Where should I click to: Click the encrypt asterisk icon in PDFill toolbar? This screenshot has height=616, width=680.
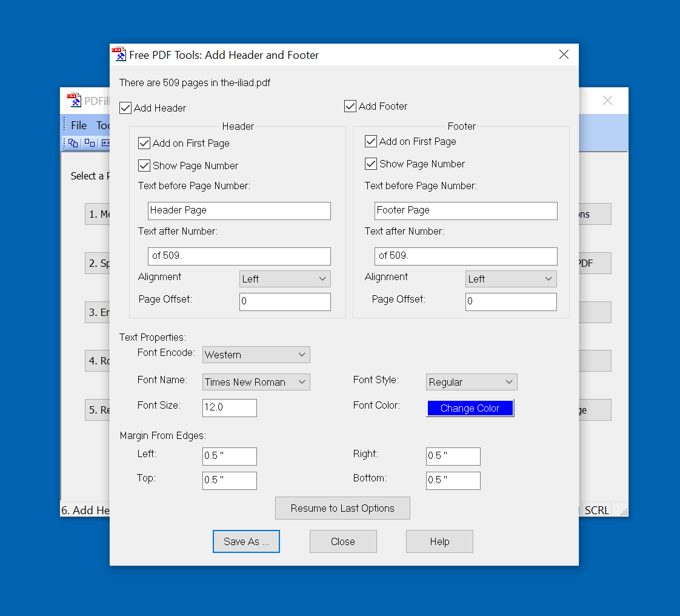point(105,142)
